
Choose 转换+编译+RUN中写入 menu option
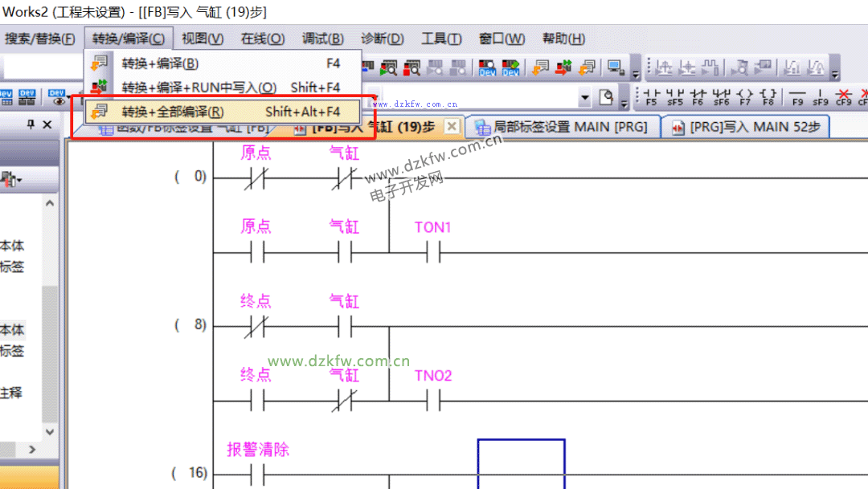(199, 88)
